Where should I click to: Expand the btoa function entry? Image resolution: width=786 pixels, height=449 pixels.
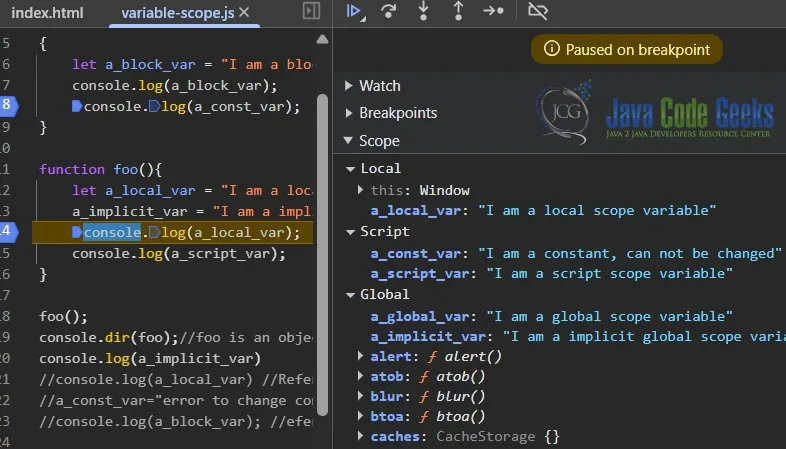[360, 416]
